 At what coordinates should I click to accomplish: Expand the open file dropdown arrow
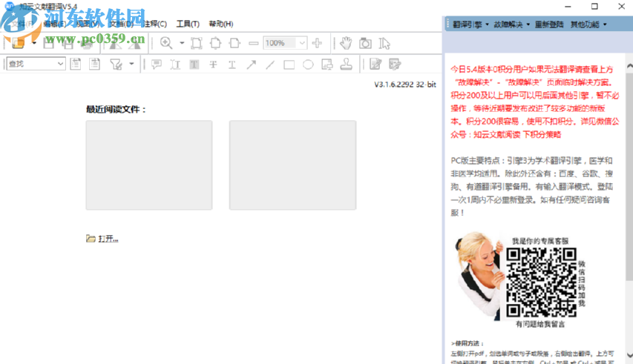click(34, 43)
